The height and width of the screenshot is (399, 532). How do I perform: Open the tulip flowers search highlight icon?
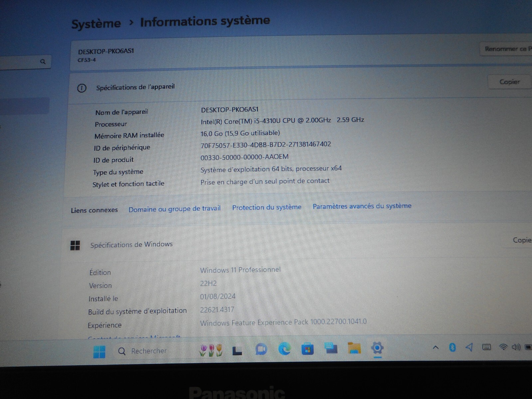[211, 350]
